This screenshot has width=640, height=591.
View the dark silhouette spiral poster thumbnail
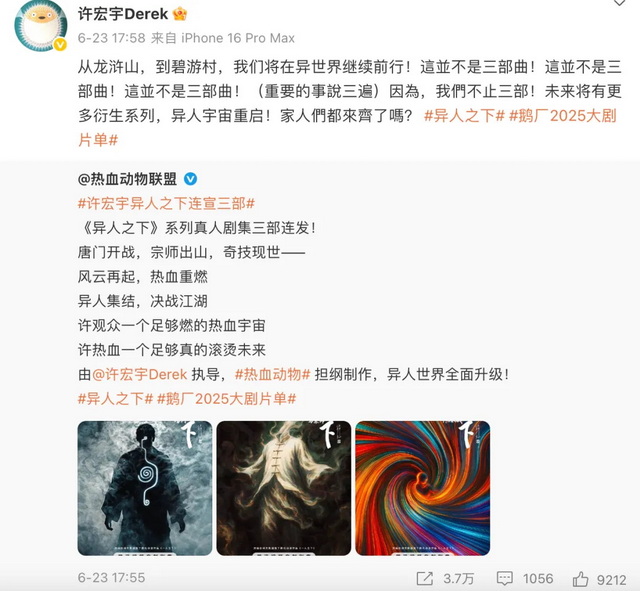[x=145, y=488]
